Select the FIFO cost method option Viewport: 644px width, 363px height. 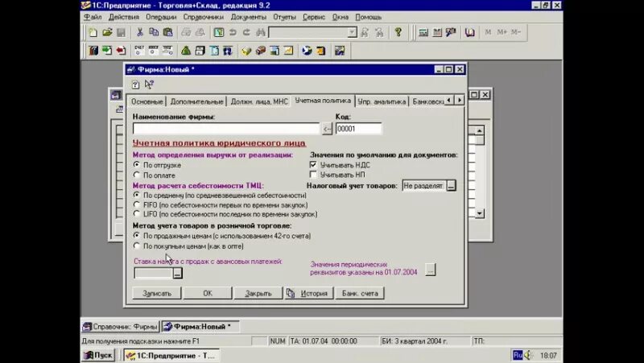click(x=137, y=204)
